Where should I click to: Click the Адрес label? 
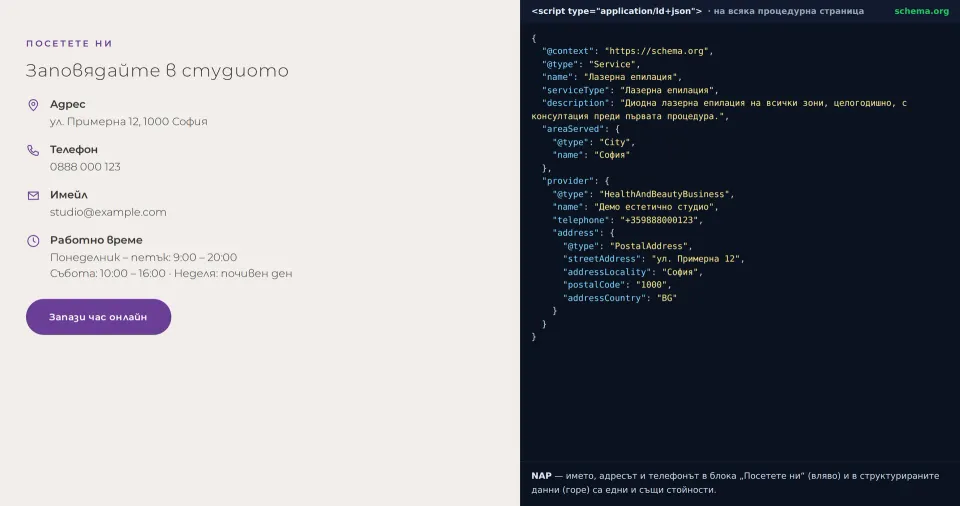[67, 104]
